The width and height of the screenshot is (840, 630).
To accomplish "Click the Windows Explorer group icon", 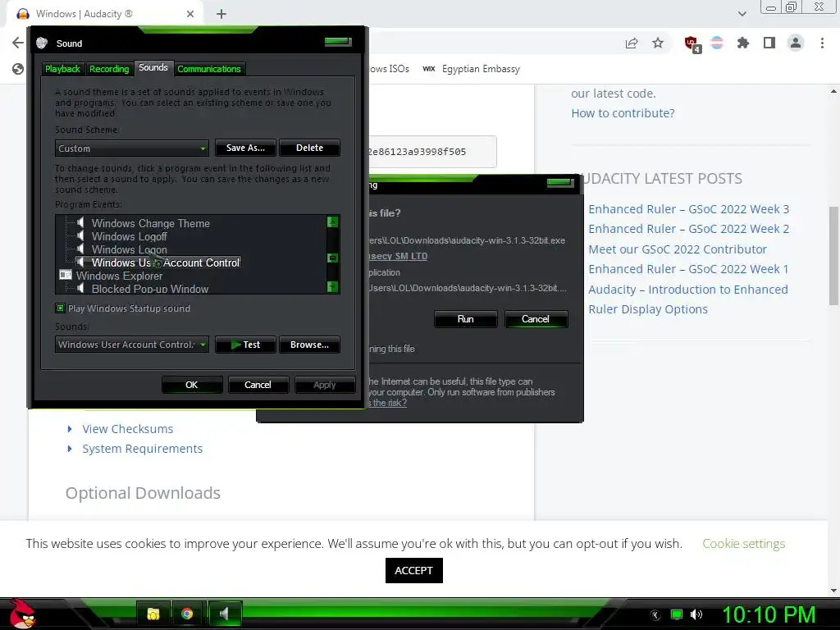I will 66,276.
